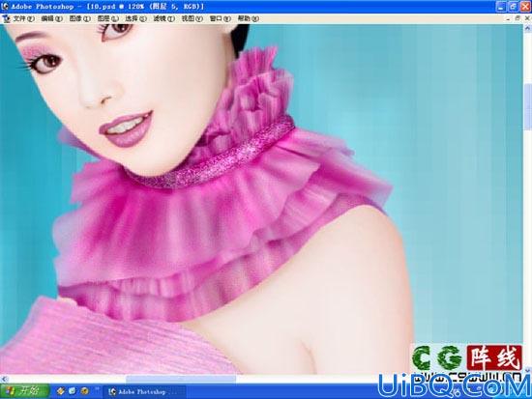Restore the 10.psd document window

(x=517, y=19)
